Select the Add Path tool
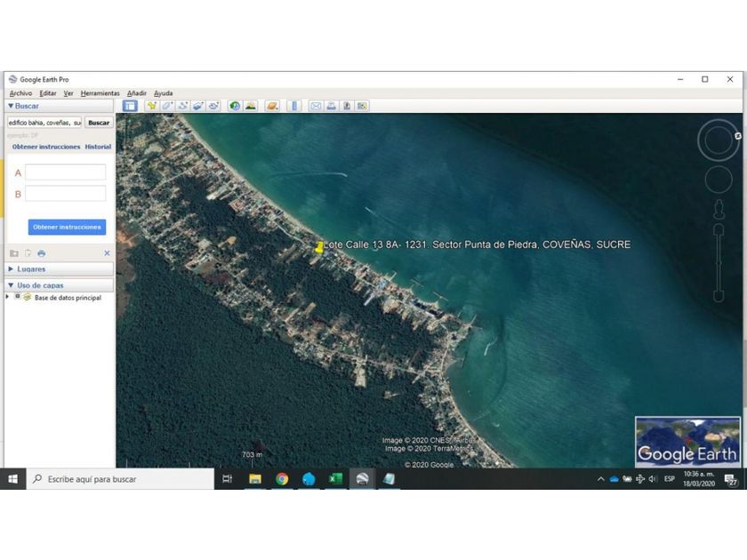The image size is (747, 560). coord(182,106)
